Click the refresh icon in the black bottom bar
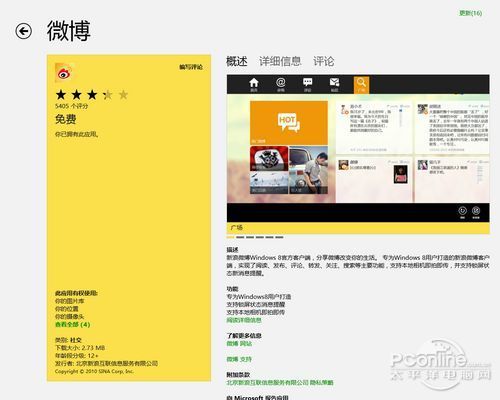The width and height of the screenshot is (500, 400). (462, 212)
